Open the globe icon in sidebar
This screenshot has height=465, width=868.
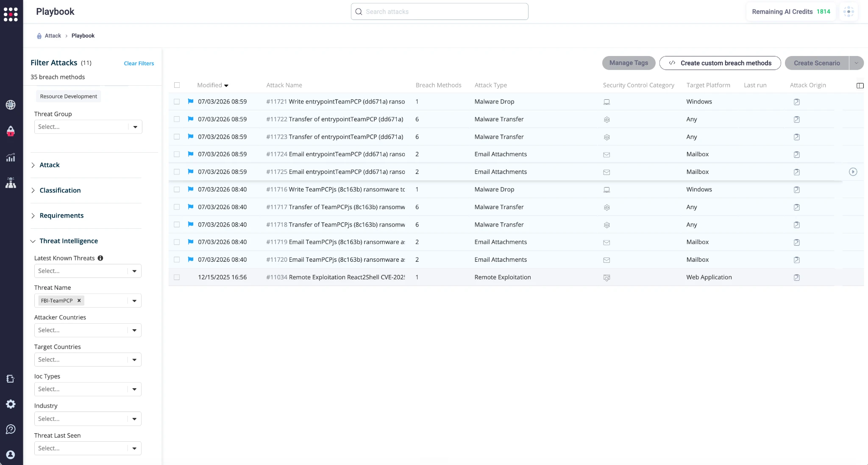coord(11,105)
